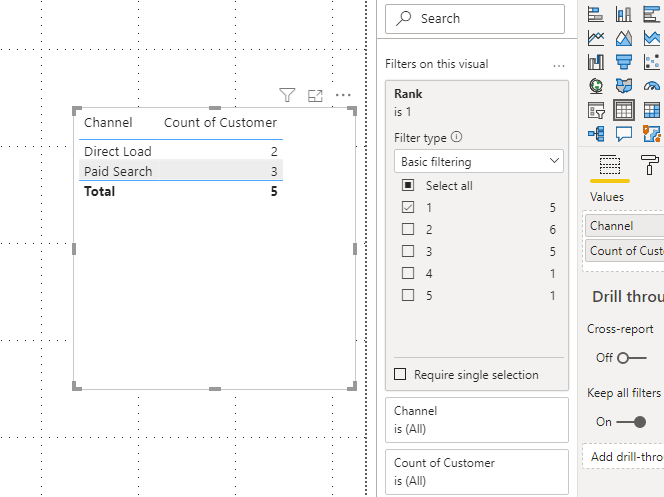This screenshot has width=664, height=497.
Task: Insert a Q&A speech bubble visual
Action: tap(624, 134)
